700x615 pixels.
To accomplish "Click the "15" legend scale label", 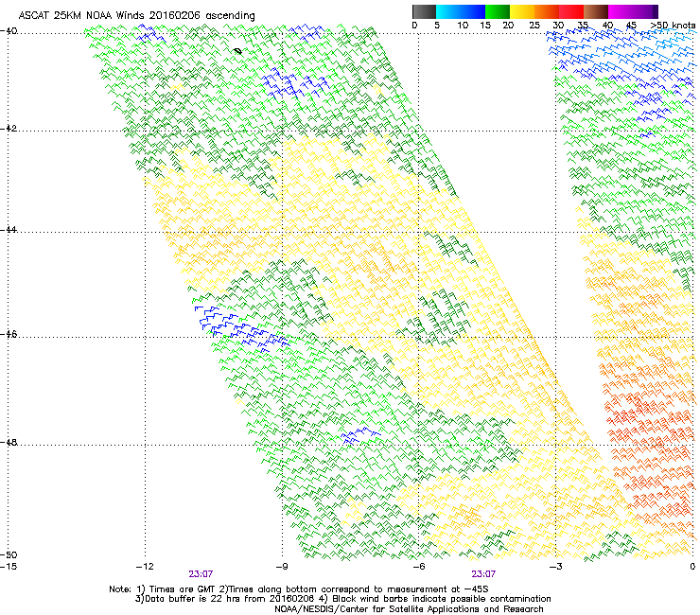I will tap(485, 26).
